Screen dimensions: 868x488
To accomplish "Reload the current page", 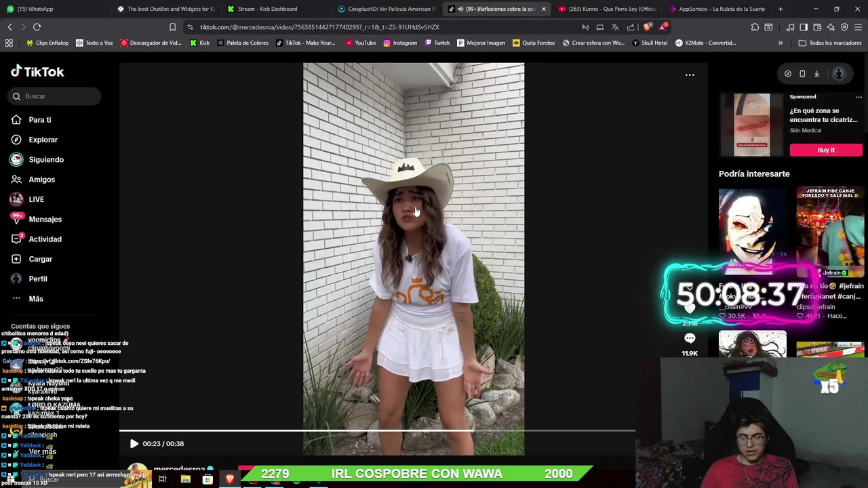I will (x=37, y=27).
